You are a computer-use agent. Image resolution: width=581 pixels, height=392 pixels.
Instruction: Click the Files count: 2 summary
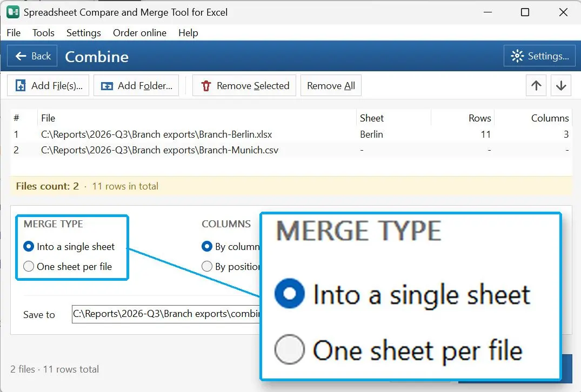click(x=48, y=186)
